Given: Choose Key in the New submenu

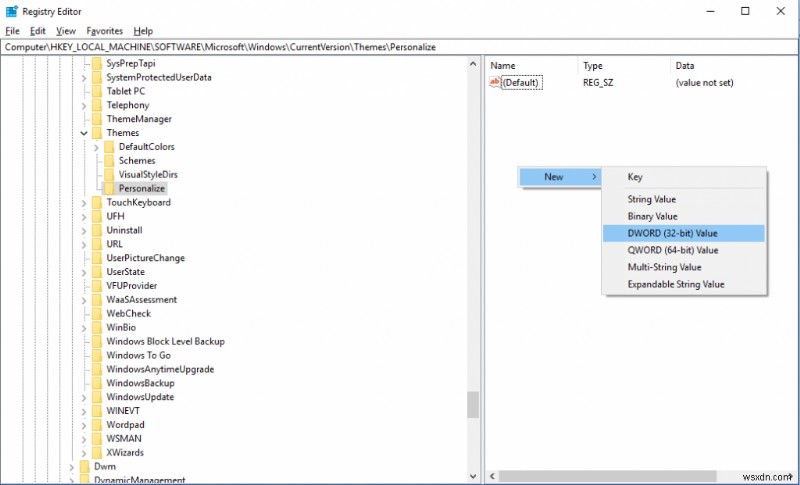Looking at the screenshot, I should 684,177.
